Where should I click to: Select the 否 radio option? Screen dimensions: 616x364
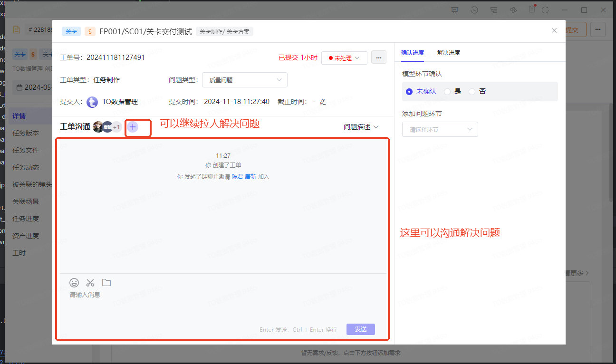(x=472, y=91)
